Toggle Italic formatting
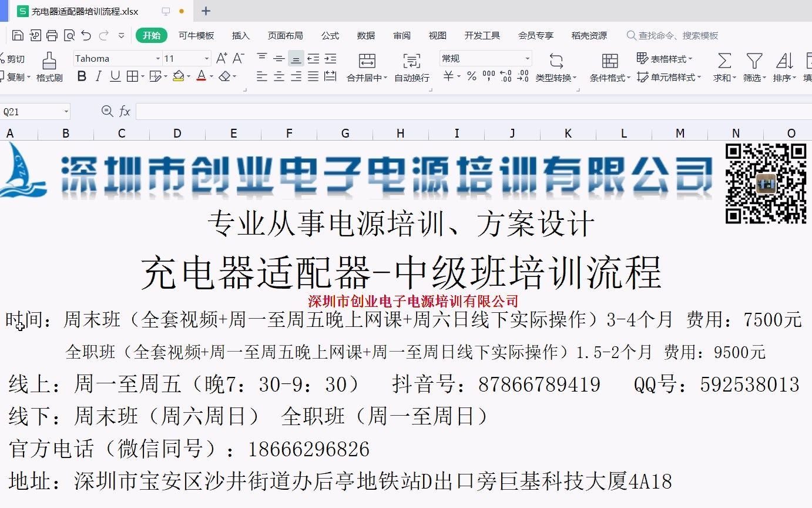812x508 pixels. [98, 76]
